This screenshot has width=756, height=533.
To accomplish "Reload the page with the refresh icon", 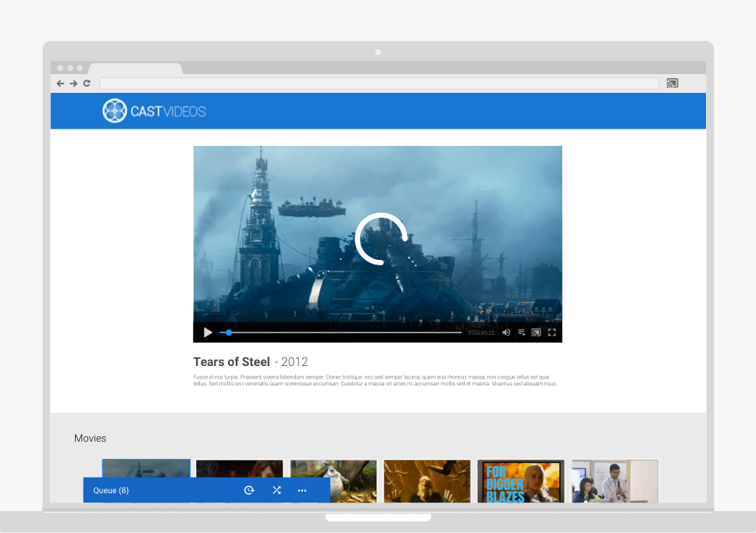I will pos(87,84).
